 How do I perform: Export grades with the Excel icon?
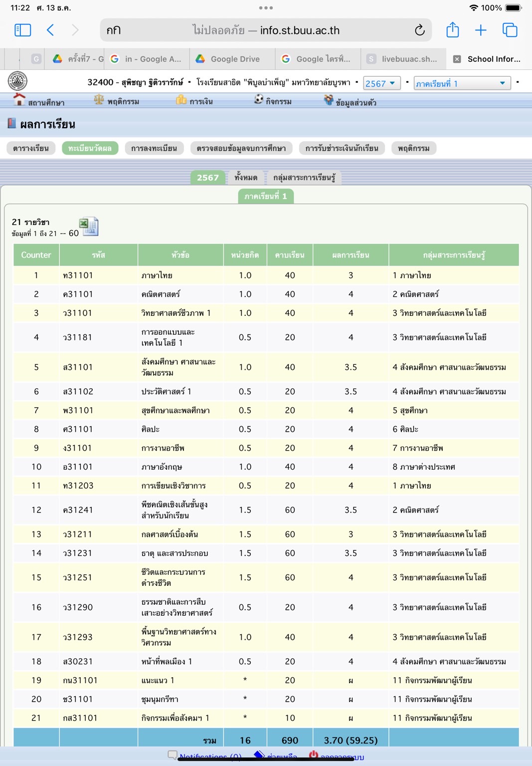tap(89, 227)
